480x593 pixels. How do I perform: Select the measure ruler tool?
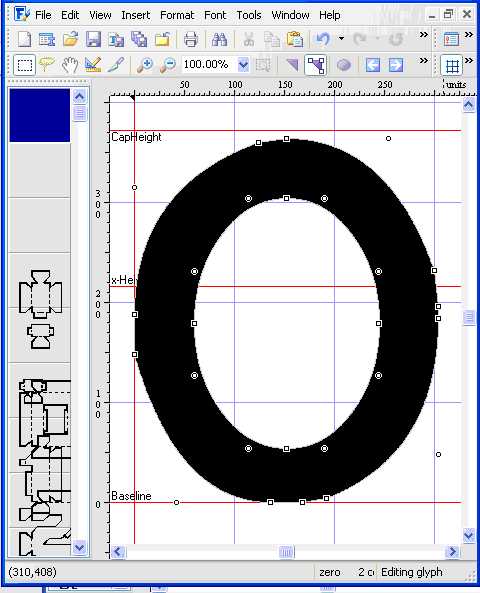[93, 65]
